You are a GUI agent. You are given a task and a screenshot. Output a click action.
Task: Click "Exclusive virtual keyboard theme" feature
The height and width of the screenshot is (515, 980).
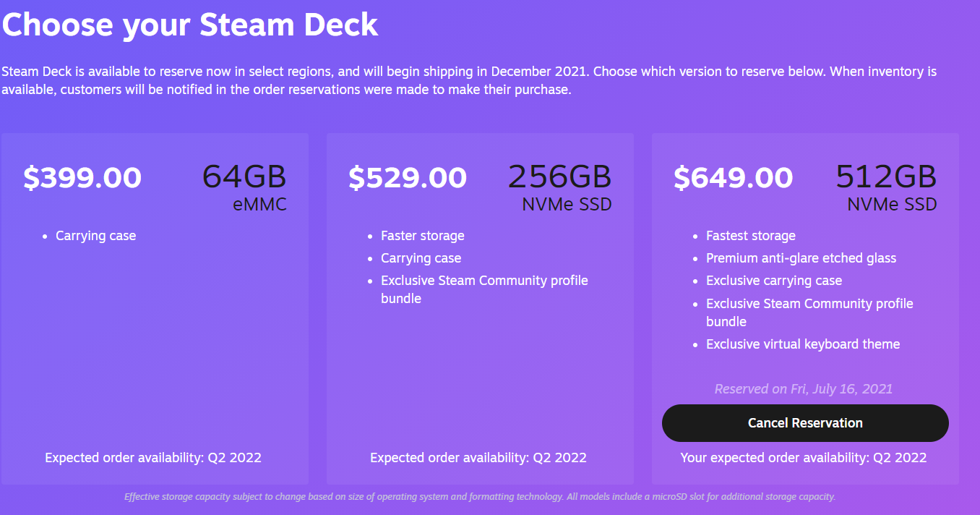803,344
